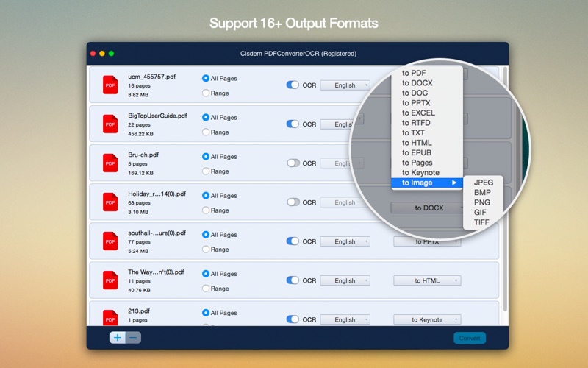Viewport: 588px width, 368px height.
Task: Select Range for Holiday_r...14(0).pdf
Action: (206, 210)
